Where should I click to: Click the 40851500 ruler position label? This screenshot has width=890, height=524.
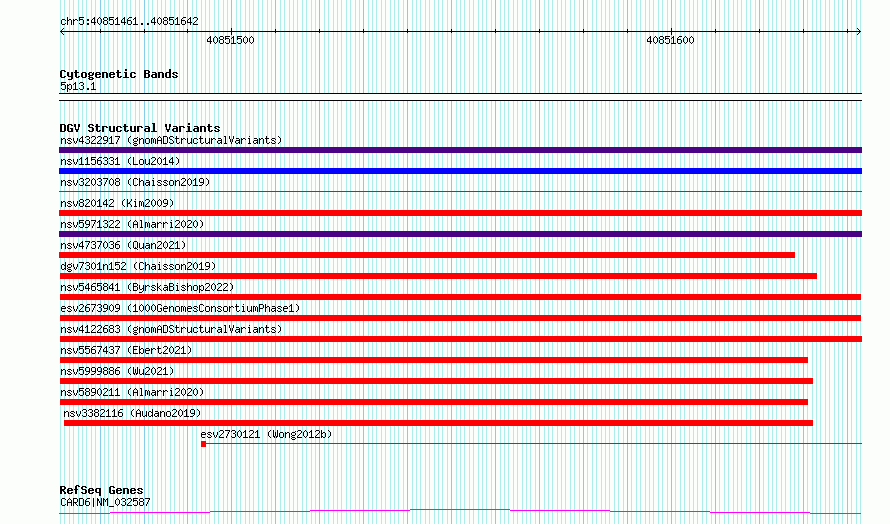tap(230, 40)
